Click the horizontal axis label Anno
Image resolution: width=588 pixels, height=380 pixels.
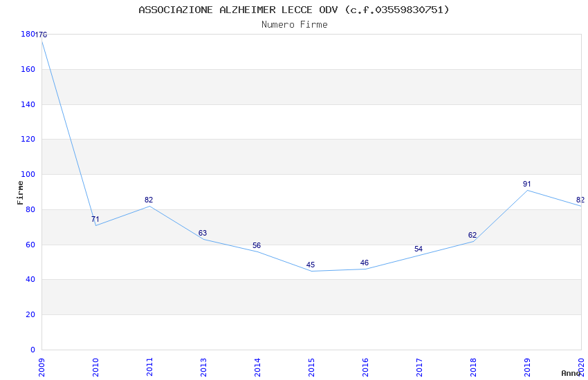pos(571,373)
